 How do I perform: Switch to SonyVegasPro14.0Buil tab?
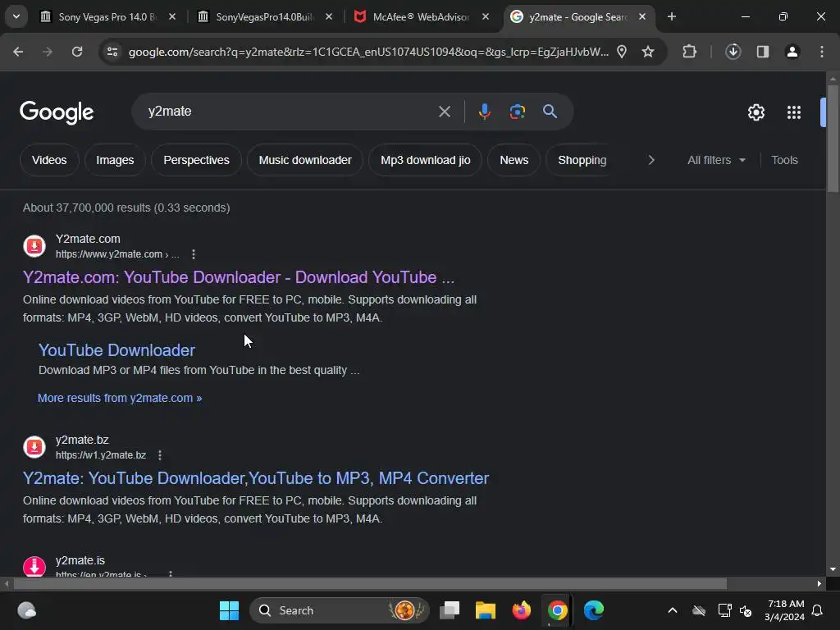265,16
